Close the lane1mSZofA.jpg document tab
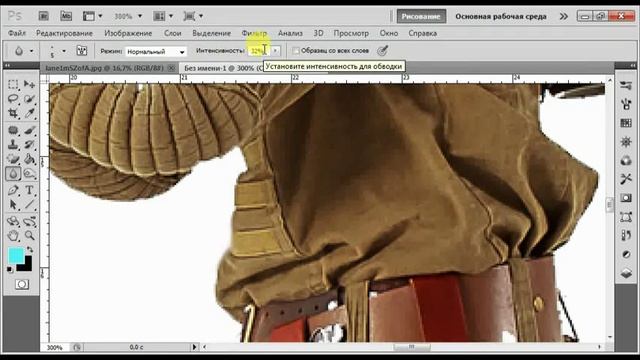 pyautogui.click(x=172, y=68)
